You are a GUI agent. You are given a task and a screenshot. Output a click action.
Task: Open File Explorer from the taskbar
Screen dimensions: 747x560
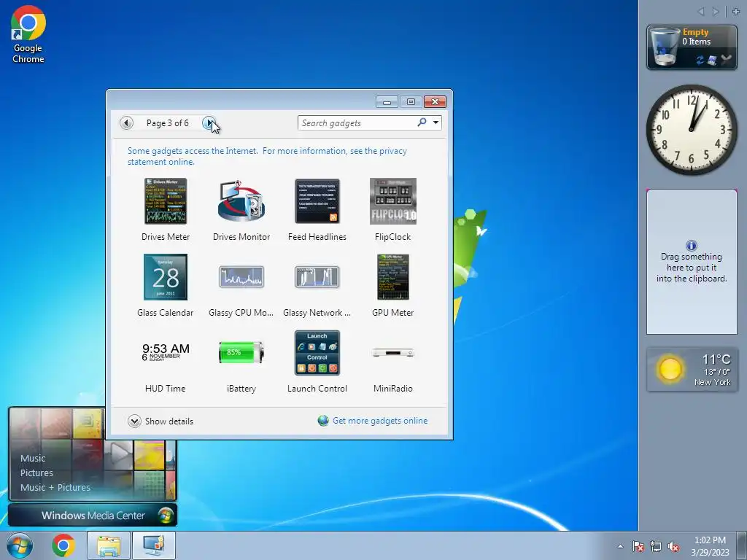109,545
